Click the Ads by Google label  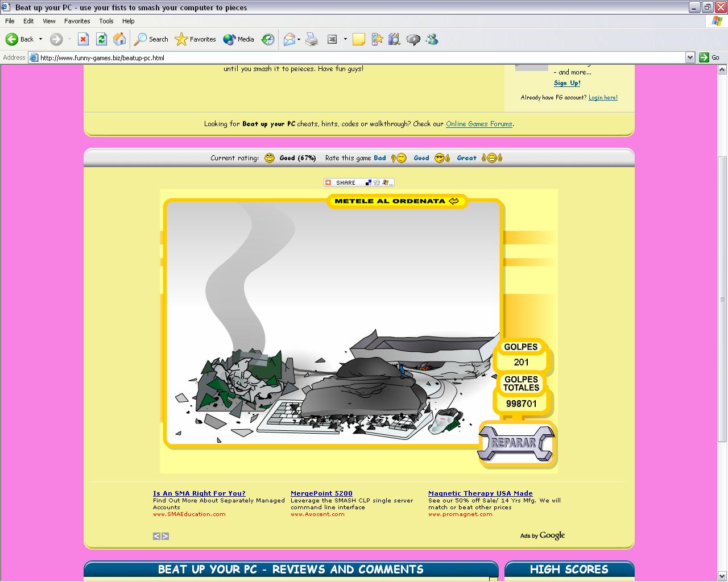pos(543,535)
